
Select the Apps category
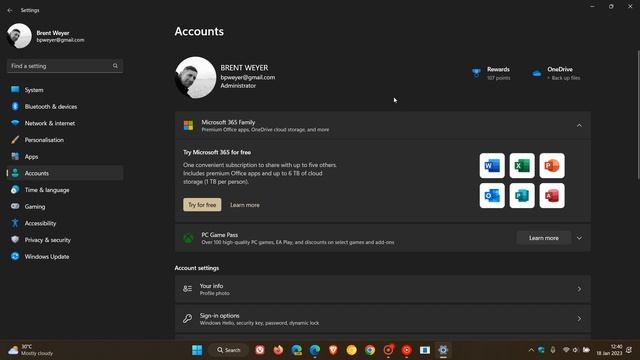[65, 157]
